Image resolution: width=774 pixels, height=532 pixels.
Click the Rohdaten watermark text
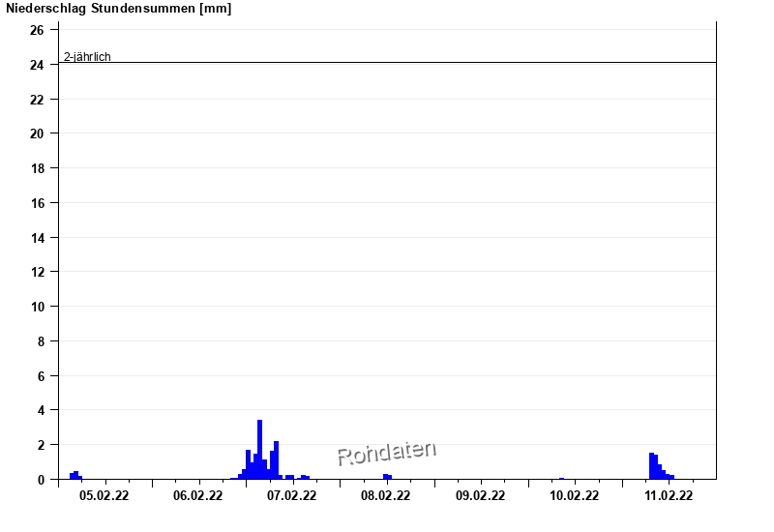click(x=387, y=452)
